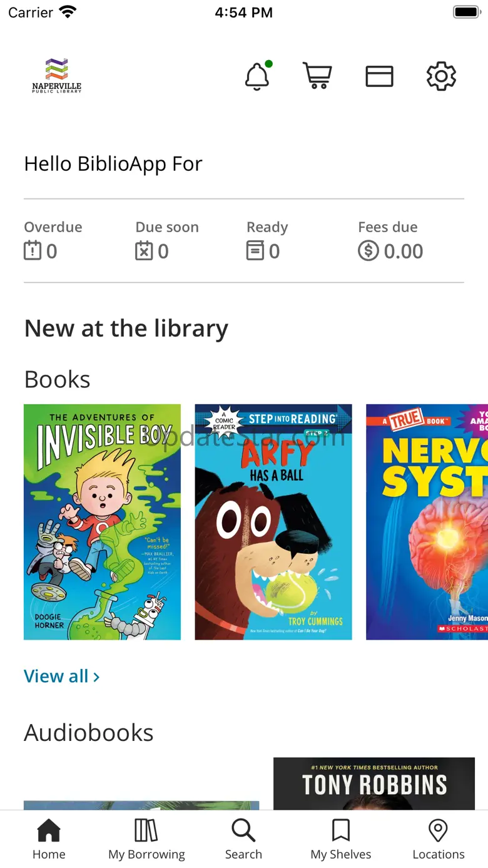Open Arfy Has a Ball book cover
The height and width of the screenshot is (868, 488).
click(273, 522)
